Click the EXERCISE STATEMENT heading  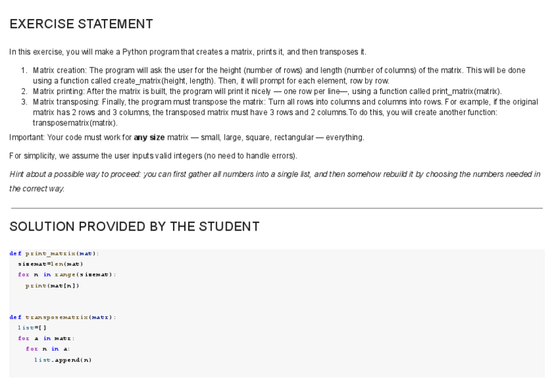point(81,24)
